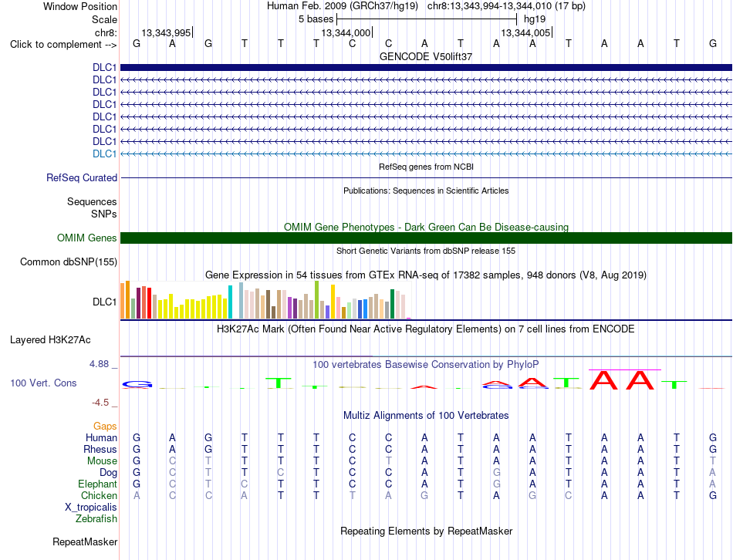The width and height of the screenshot is (733, 560).
Task: Click the 13,343,995 position marker
Action: click(x=166, y=32)
